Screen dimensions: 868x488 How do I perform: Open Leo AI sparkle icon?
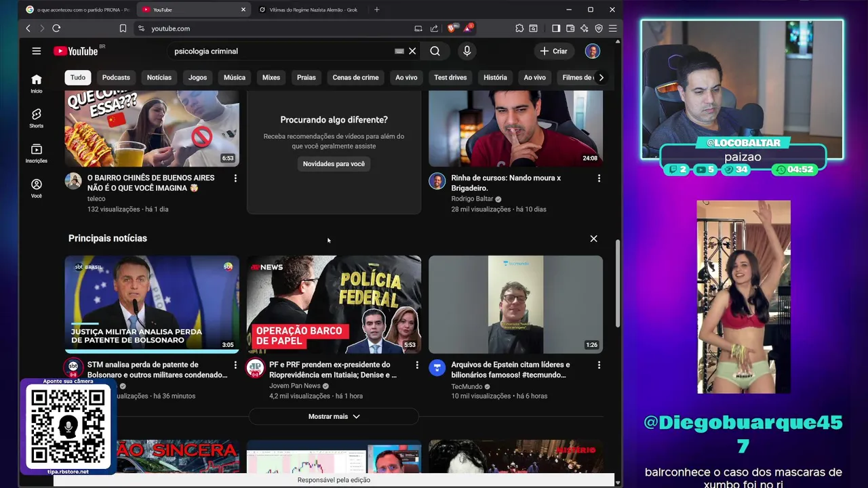(x=585, y=28)
